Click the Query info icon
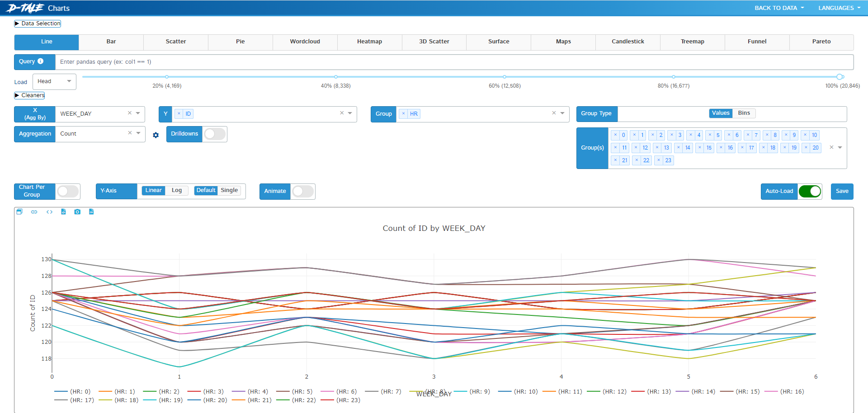 (x=41, y=61)
